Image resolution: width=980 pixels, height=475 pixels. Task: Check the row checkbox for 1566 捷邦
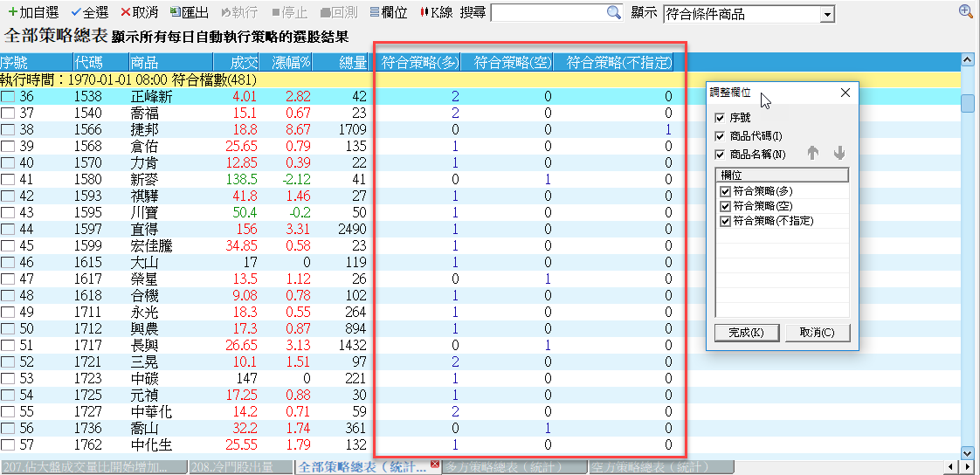[8, 129]
